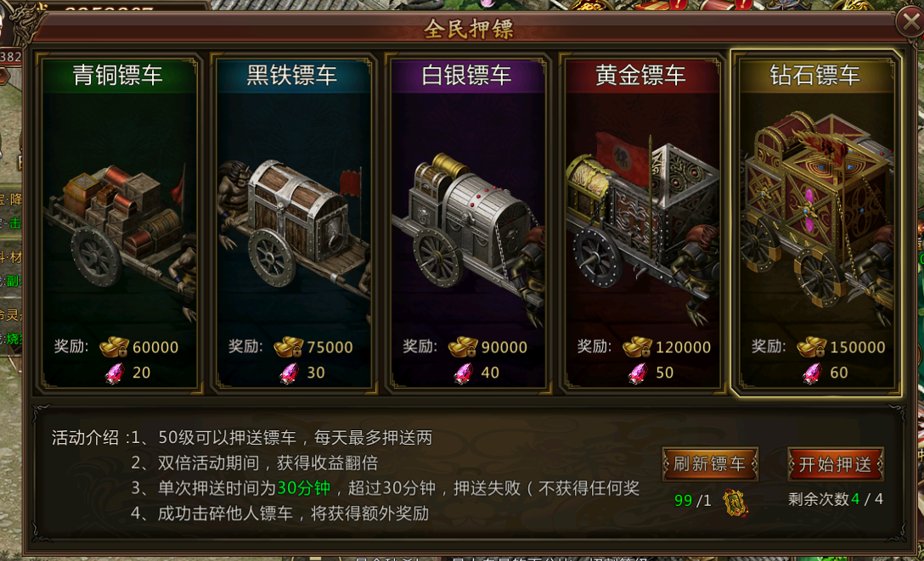The height and width of the screenshot is (561, 924).
Task: Click the 刷新镖车 button
Action: point(709,464)
